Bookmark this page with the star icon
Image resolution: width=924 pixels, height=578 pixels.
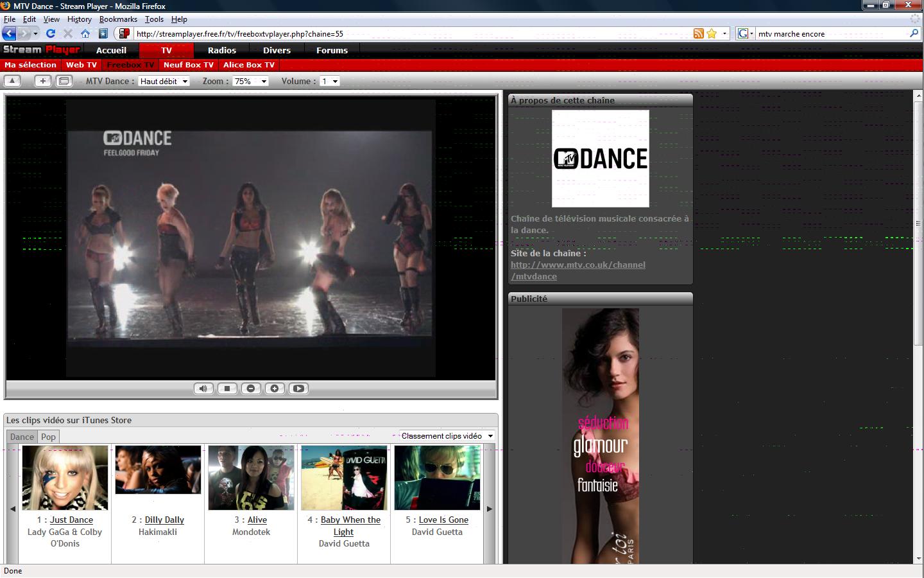coord(712,33)
